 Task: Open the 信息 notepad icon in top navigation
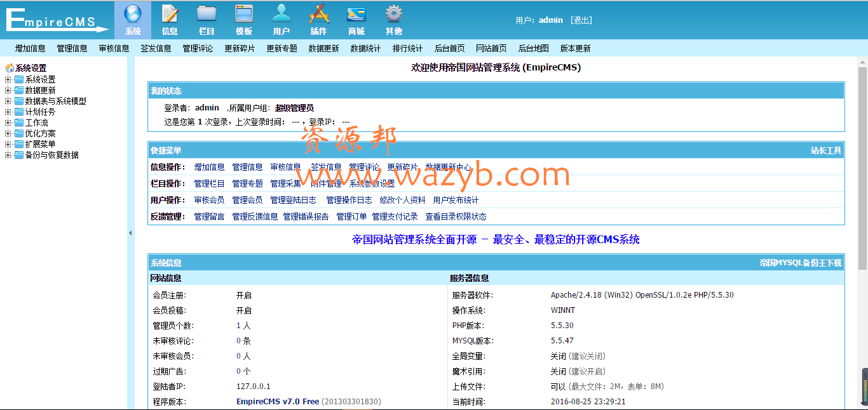coord(170,13)
